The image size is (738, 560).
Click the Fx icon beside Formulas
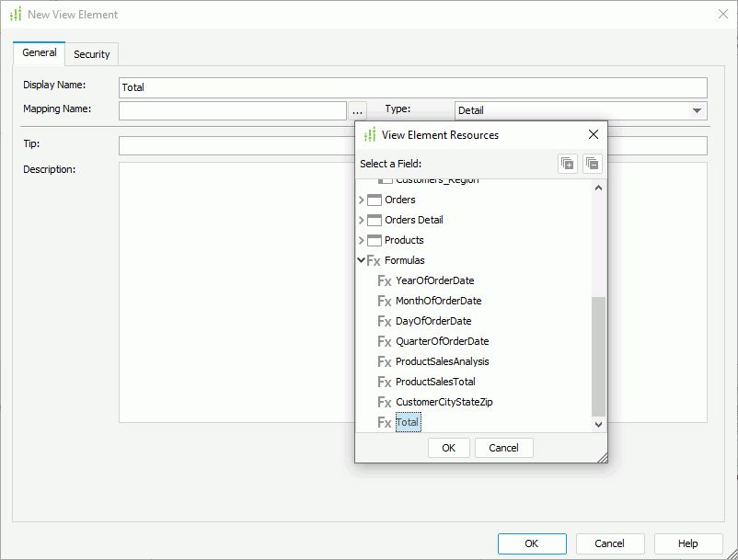pos(375,259)
